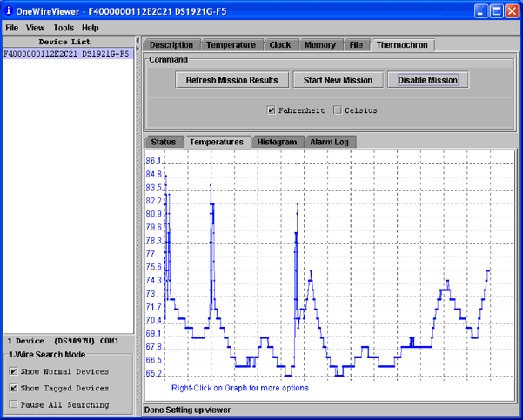Image resolution: width=523 pixels, height=420 pixels.
Task: Click the Start New Mission button
Action: pos(338,80)
